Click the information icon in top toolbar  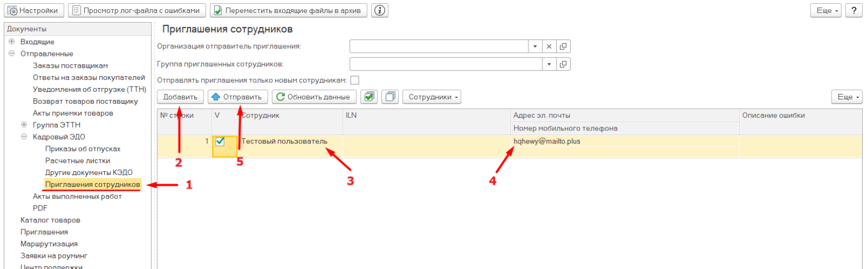point(380,10)
